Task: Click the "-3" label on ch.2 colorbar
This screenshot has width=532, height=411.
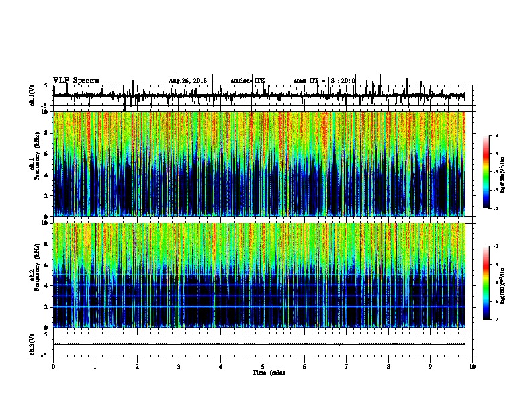Action: (496, 246)
